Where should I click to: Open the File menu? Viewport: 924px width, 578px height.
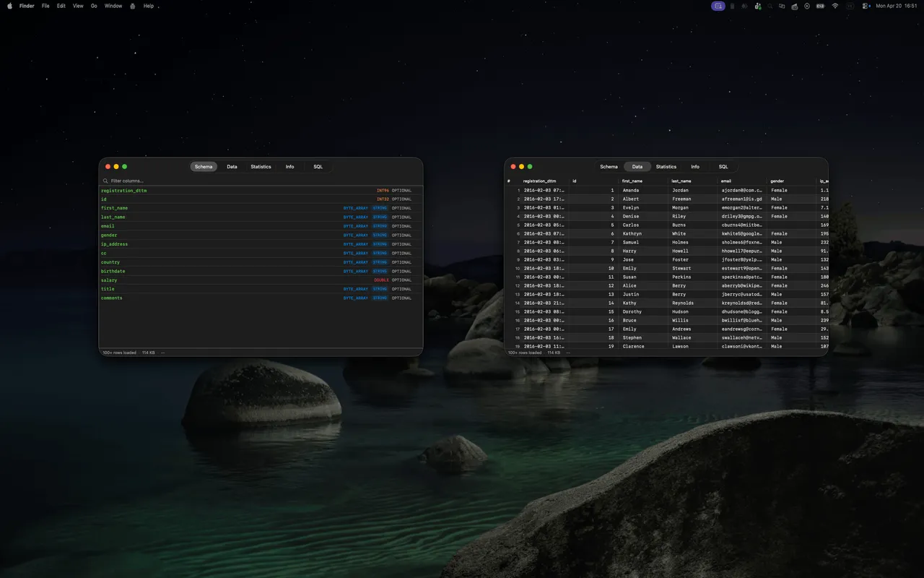(x=45, y=6)
